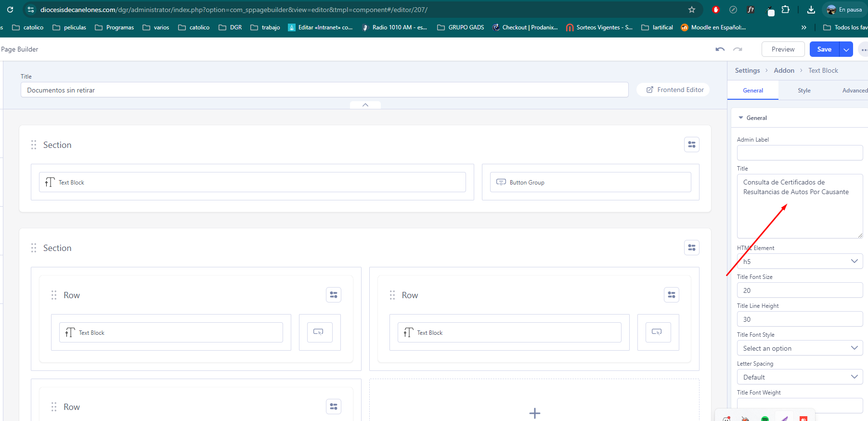Reload the browser page
Image resolution: width=868 pixels, height=421 pixels.
pos(10,10)
